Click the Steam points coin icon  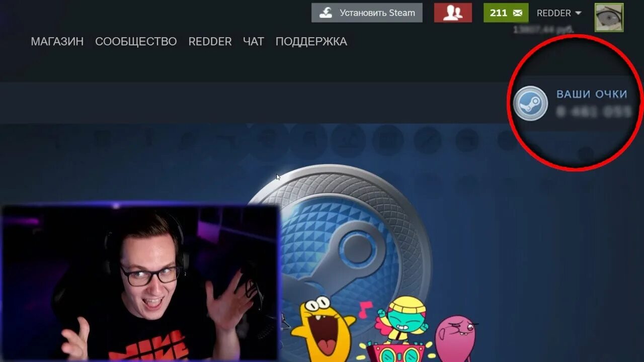pyautogui.click(x=530, y=103)
